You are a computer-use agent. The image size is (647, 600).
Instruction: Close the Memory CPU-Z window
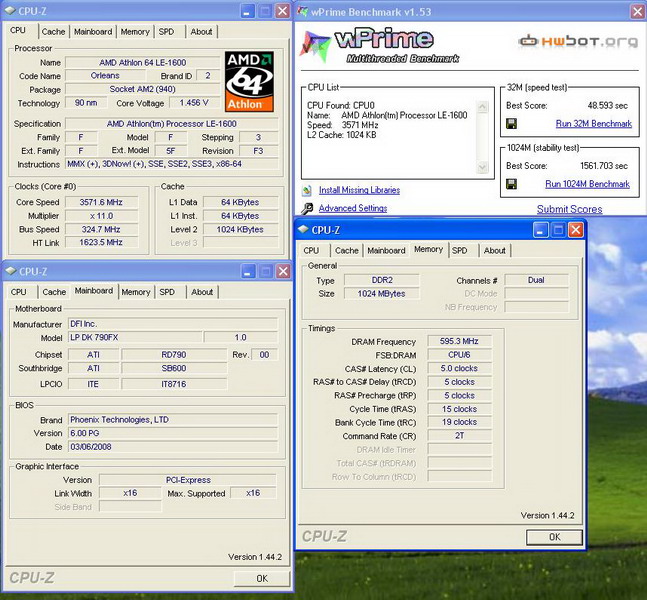tap(576, 230)
